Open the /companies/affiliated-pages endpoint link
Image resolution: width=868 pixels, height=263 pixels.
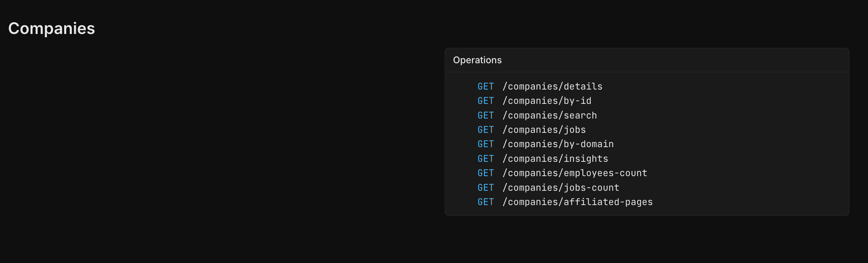tap(577, 202)
